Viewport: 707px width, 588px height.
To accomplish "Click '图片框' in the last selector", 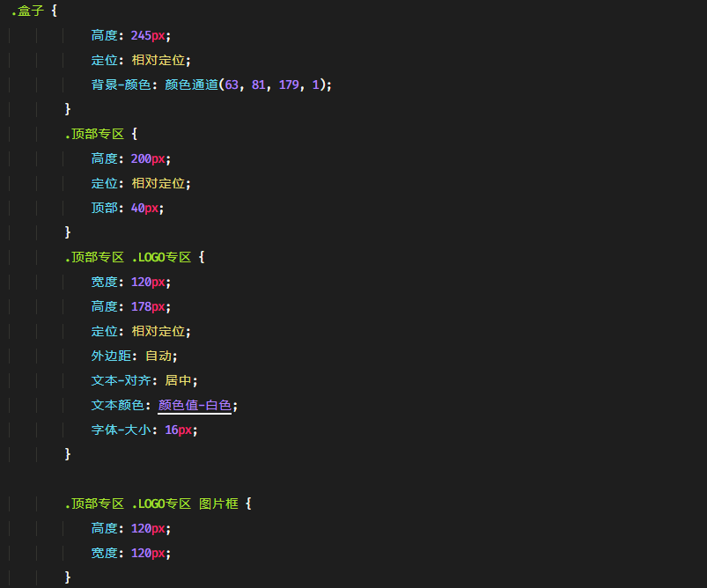I will pyautogui.click(x=218, y=503).
